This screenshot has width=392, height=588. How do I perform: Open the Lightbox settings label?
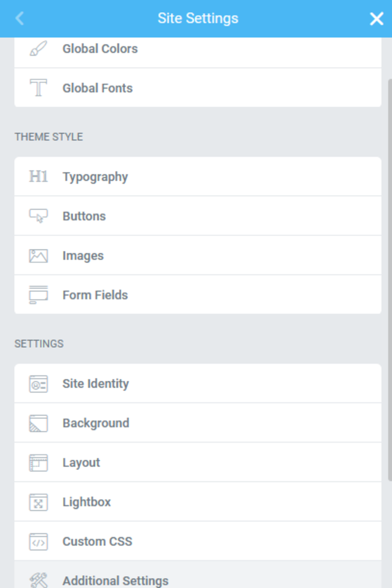pyautogui.click(x=87, y=502)
